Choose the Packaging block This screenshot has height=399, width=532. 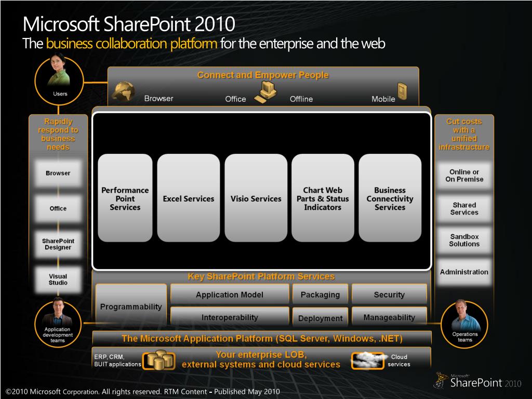click(x=320, y=294)
